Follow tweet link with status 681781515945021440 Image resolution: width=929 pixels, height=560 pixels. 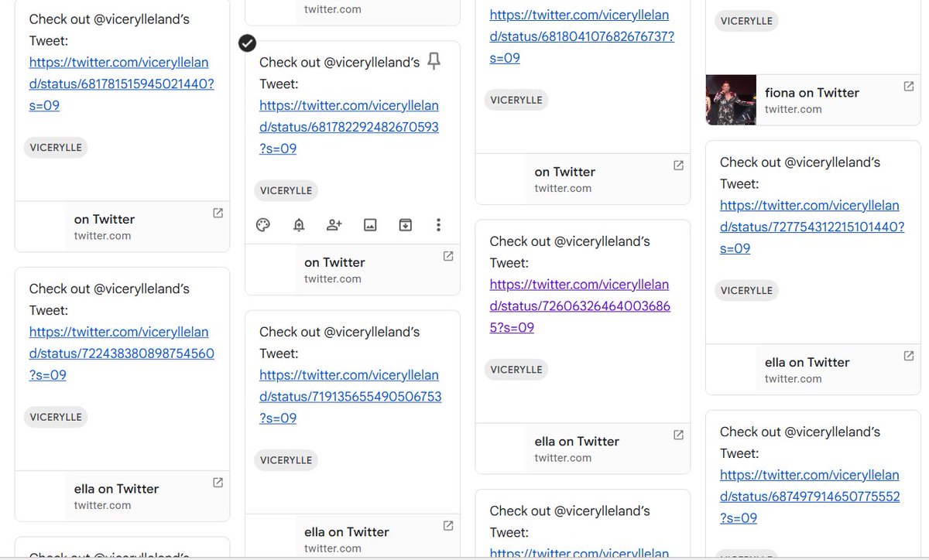coord(122,84)
